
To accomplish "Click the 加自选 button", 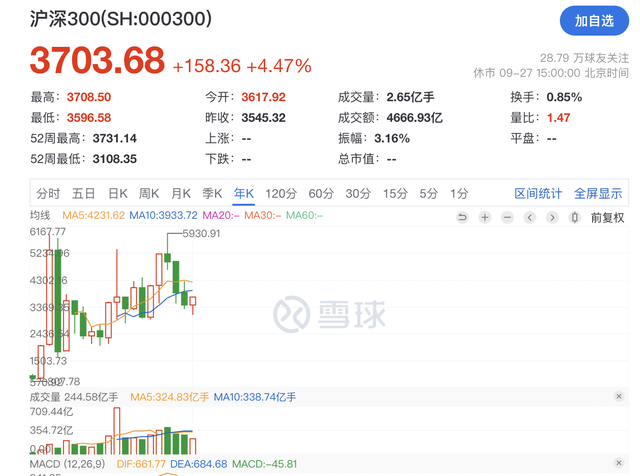I will coord(594,21).
